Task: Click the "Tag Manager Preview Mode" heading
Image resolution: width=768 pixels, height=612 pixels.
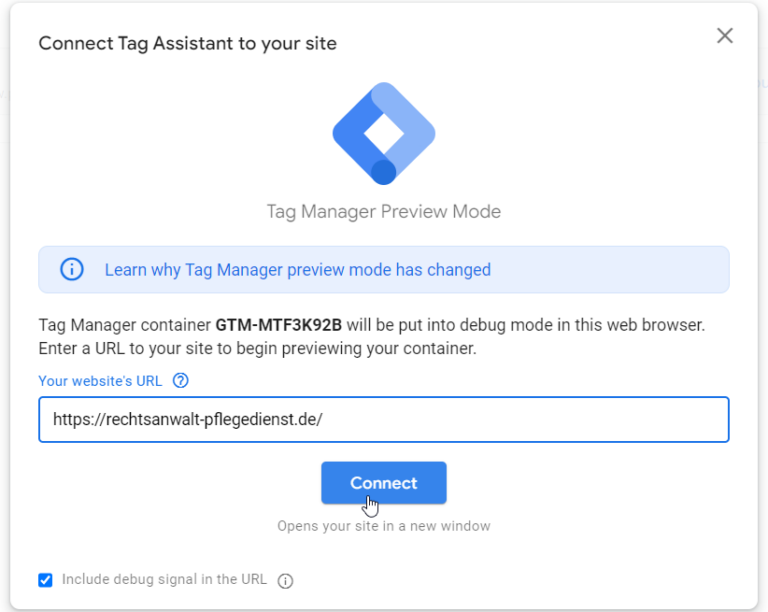Action: coord(383,212)
